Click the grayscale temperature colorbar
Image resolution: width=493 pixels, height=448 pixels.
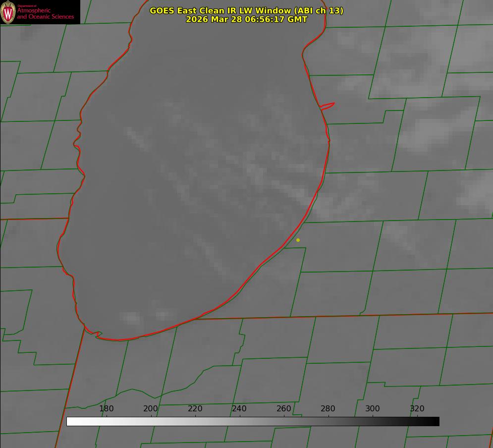click(x=253, y=421)
